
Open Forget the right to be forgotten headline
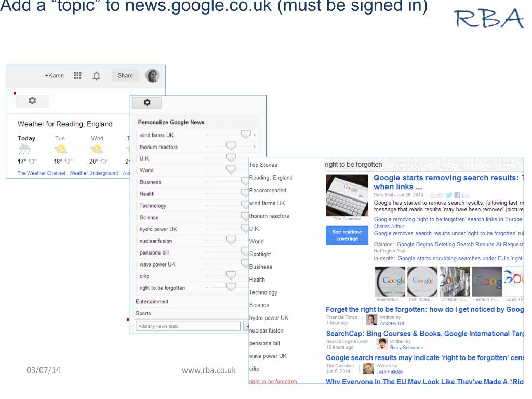[424, 310]
